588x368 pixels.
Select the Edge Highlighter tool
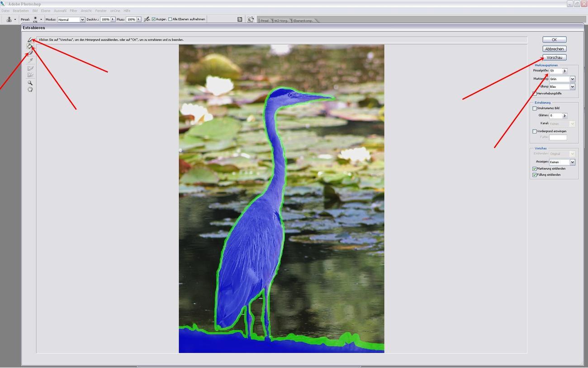pos(30,40)
